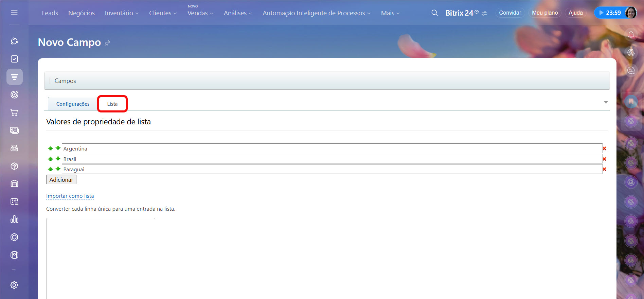Viewport: 644px width, 299px height.
Task: Start the 23:59 workday timer
Action: [610, 13]
